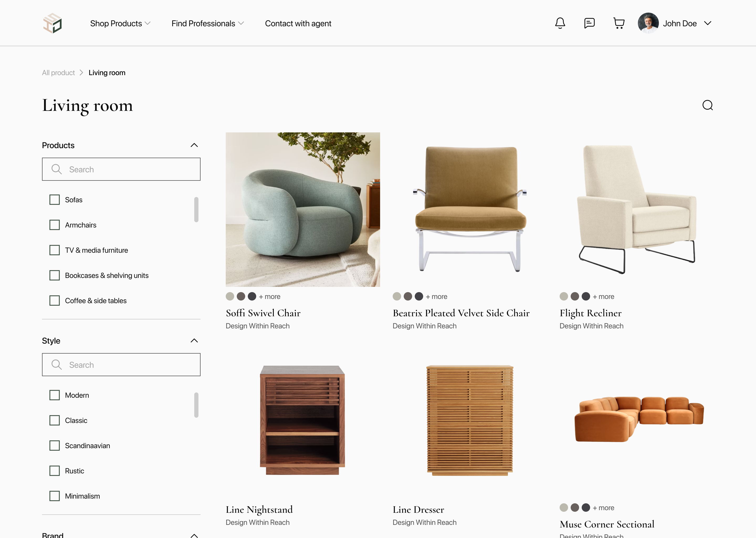This screenshot has height=538, width=756.
Task: Open the shopping cart icon
Action: (x=619, y=23)
